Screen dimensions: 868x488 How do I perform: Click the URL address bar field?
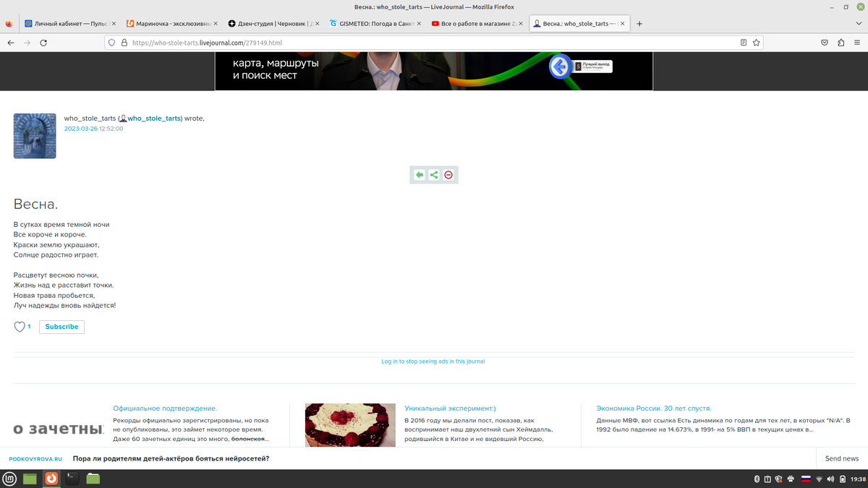(434, 43)
